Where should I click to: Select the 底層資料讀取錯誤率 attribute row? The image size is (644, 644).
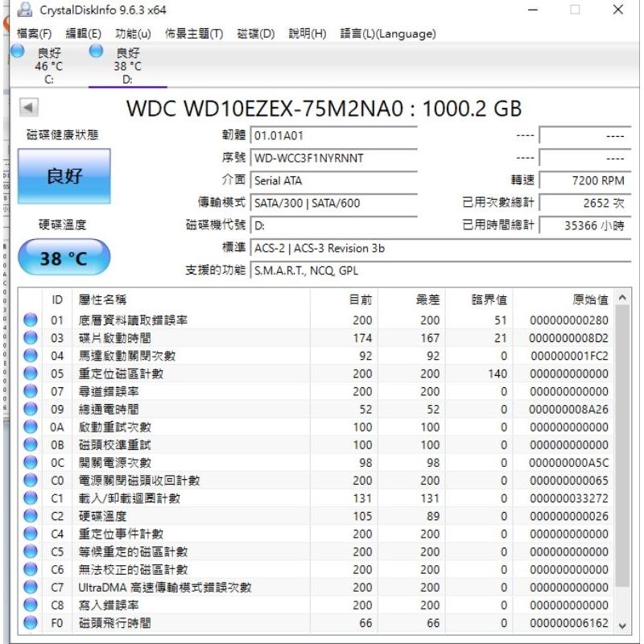pos(316,320)
